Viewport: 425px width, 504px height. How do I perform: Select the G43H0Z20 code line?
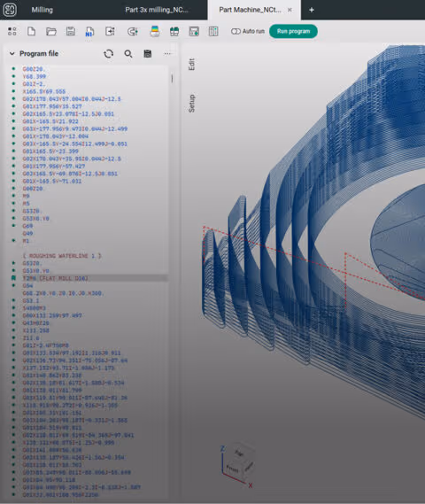(35, 323)
